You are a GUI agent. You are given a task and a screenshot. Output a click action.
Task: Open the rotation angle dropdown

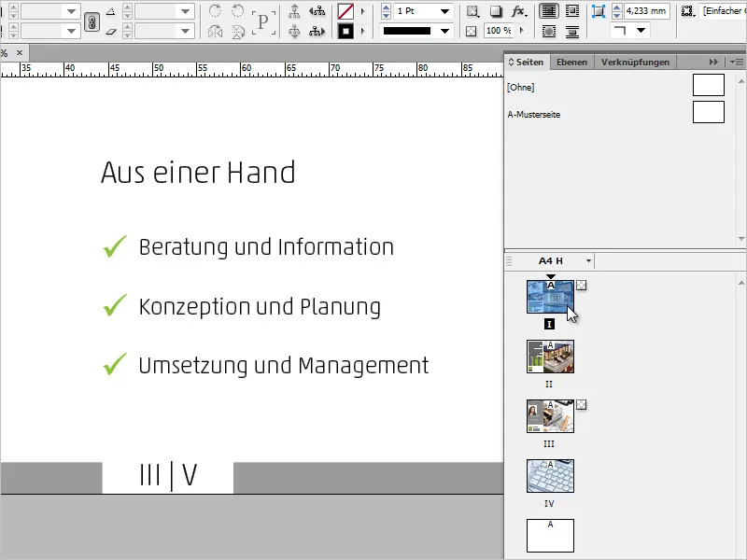[185, 11]
